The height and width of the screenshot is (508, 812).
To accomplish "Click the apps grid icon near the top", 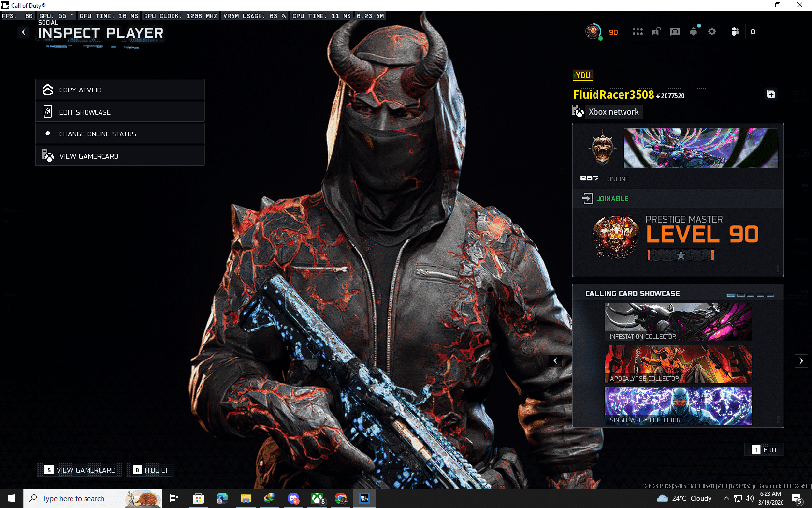I will (638, 31).
